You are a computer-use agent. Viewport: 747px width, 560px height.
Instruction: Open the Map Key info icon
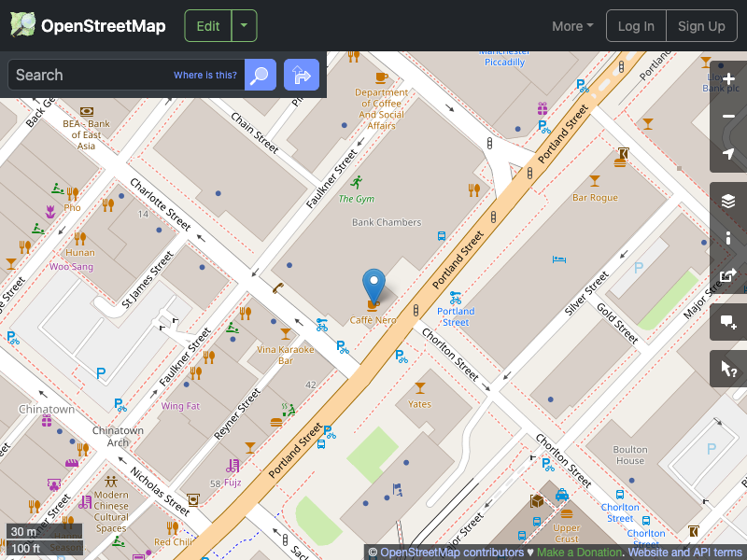pos(728,238)
